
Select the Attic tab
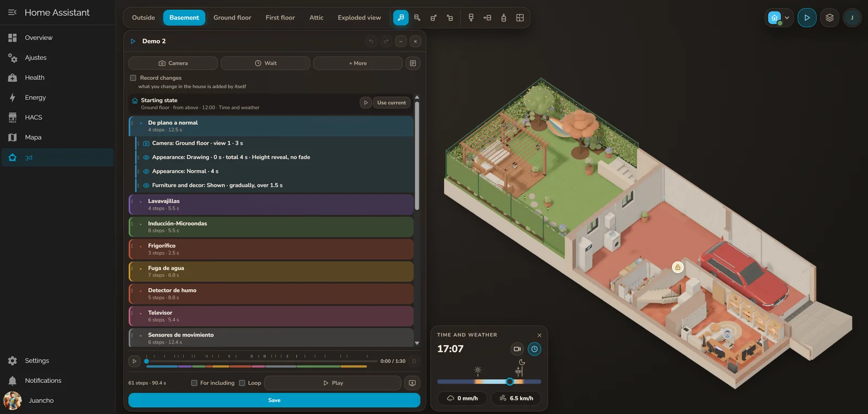click(316, 17)
